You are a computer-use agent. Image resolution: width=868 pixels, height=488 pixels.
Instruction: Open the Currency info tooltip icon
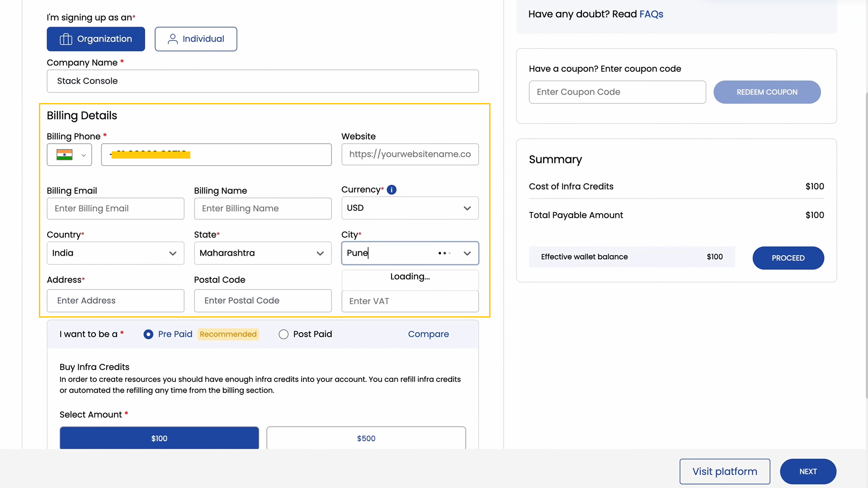tap(392, 190)
